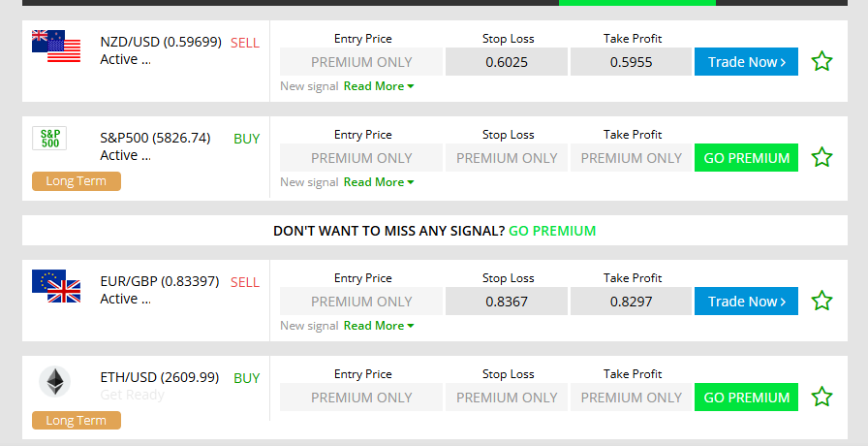
Task: Expand Read More for EUR/GBP signal
Action: 378,326
